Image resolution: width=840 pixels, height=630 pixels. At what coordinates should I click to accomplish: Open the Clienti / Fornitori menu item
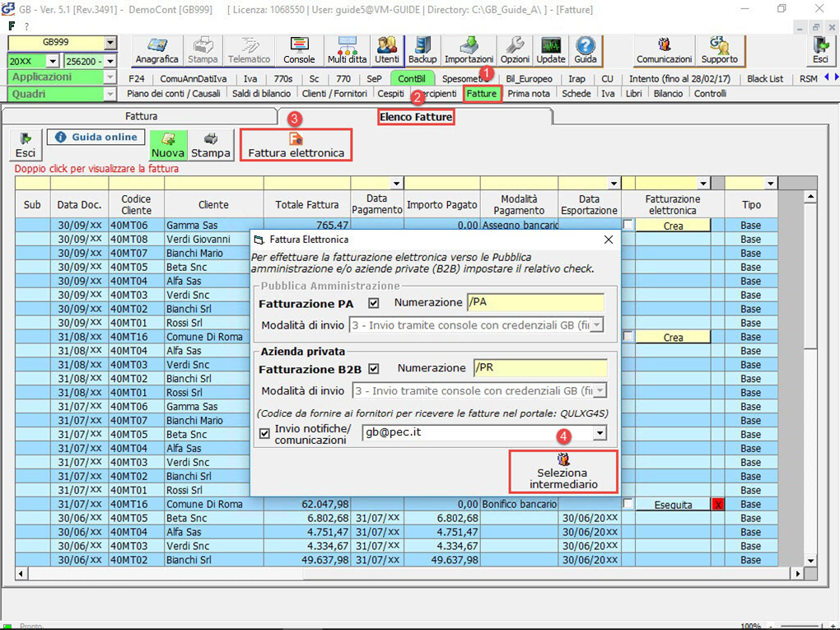[334, 94]
